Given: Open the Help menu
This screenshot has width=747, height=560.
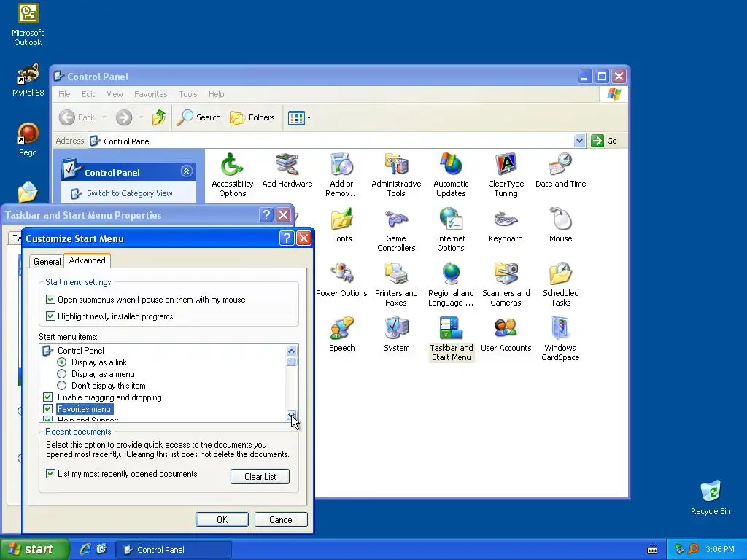Looking at the screenshot, I should pos(216,94).
